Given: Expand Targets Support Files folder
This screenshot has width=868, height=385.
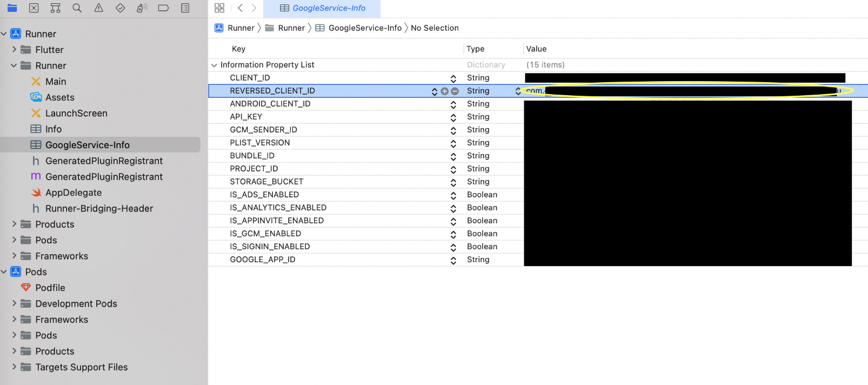Looking at the screenshot, I should click(14, 367).
